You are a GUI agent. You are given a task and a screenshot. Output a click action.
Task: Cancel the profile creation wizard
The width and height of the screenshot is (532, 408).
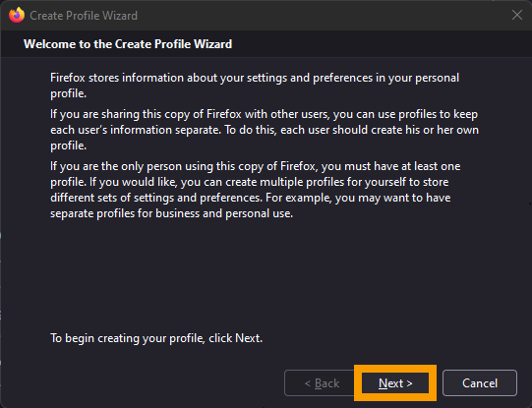pyautogui.click(x=480, y=383)
